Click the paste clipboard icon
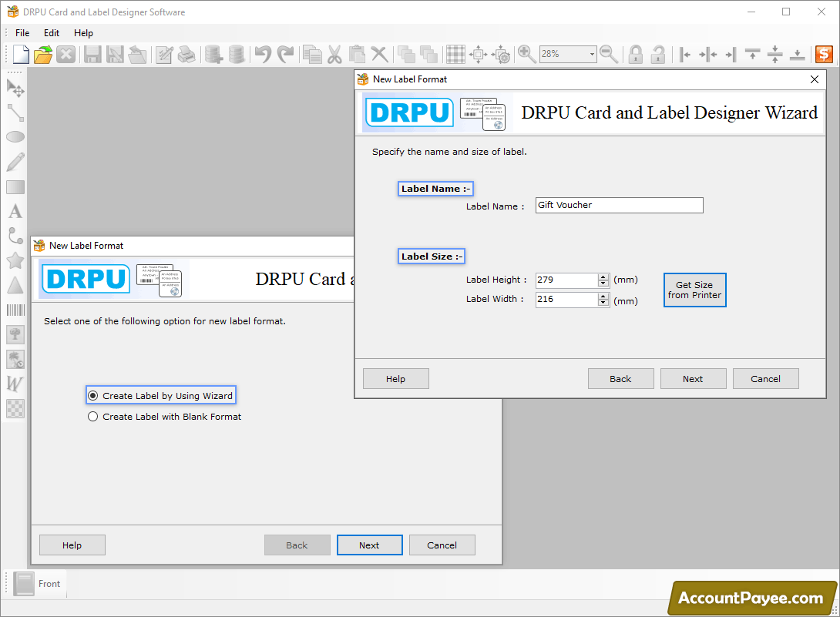Image resolution: width=840 pixels, height=617 pixels. coord(357,54)
